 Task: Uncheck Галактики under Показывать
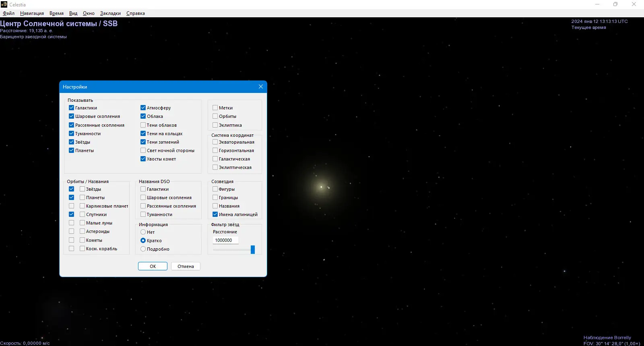coord(71,108)
